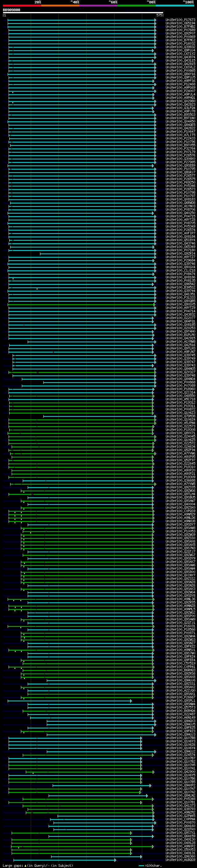The width and height of the screenshot is (197, 868).
Task: Open hit UniRef100_B7FHB2
Action: coord(180,26)
